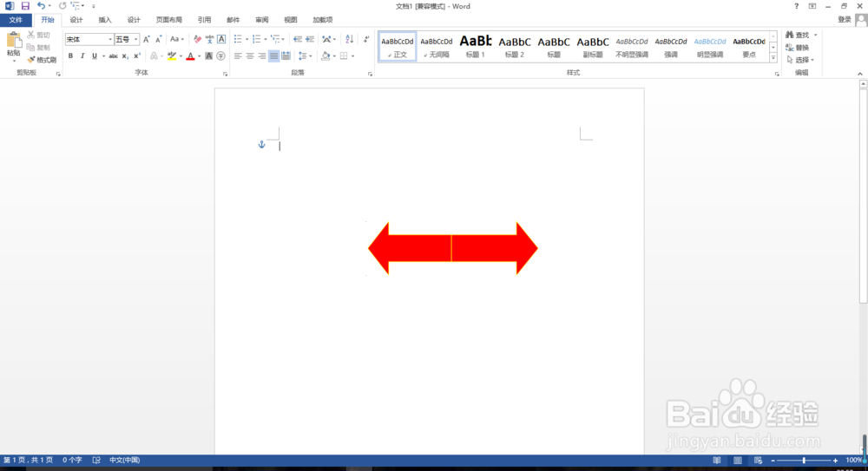Toggle Justify alignment button

click(x=274, y=56)
